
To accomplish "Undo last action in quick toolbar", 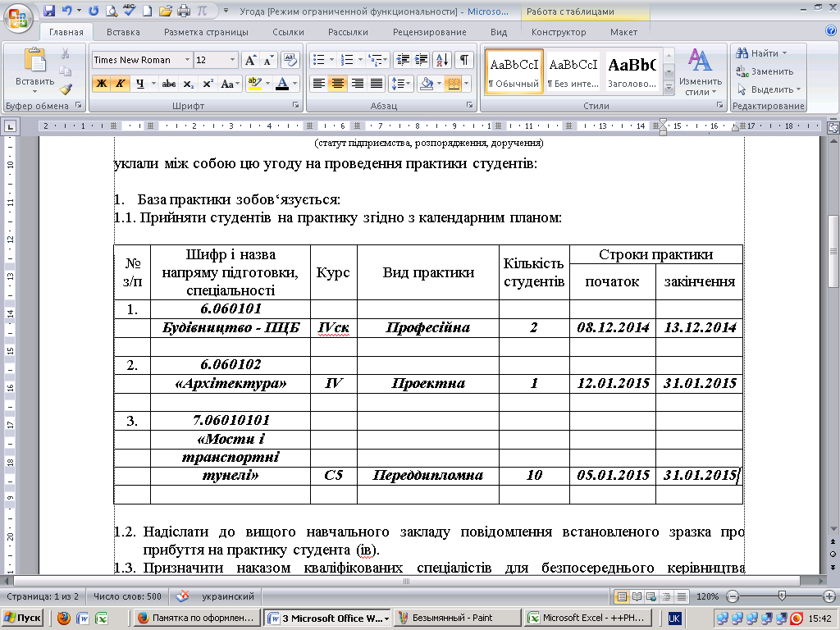I will pyautogui.click(x=66, y=11).
